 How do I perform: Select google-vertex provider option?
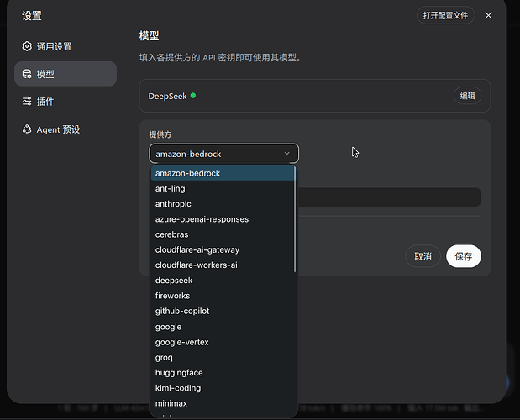(x=223, y=342)
